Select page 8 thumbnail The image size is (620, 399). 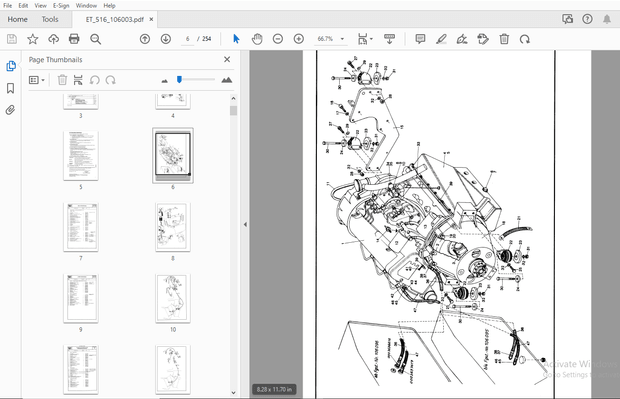coord(173,227)
